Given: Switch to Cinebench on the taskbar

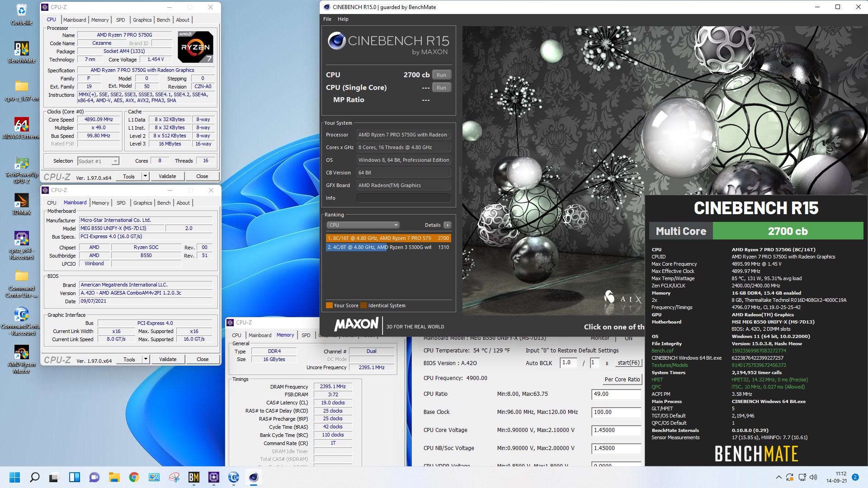Looking at the screenshot, I should click(x=253, y=477).
